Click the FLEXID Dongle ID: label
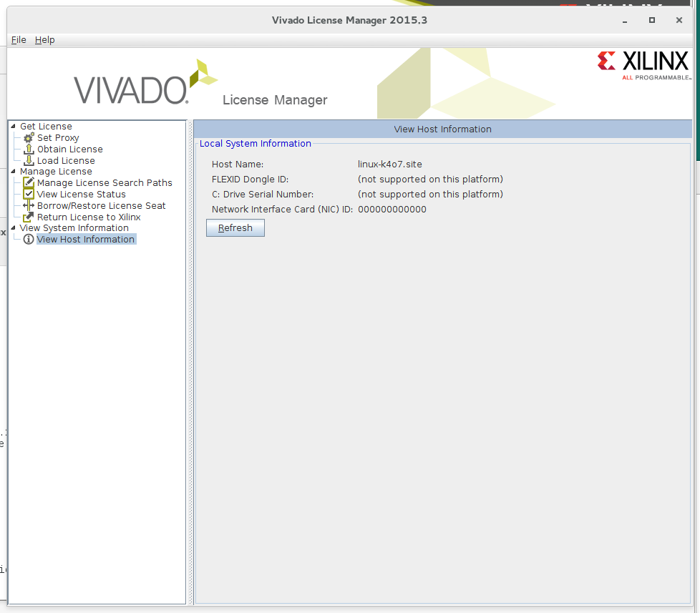Viewport: 700px width, 613px height. coord(250,179)
